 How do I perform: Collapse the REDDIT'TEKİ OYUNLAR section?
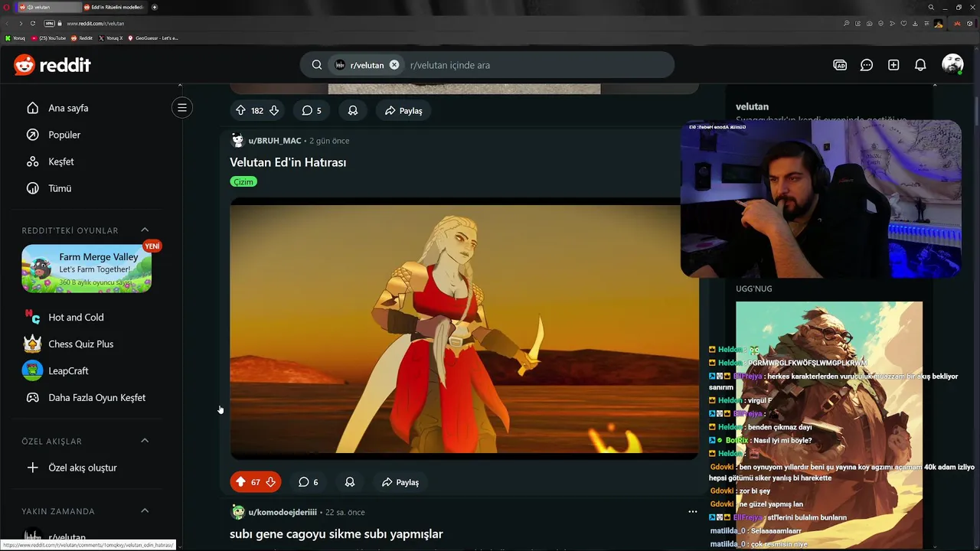145,230
